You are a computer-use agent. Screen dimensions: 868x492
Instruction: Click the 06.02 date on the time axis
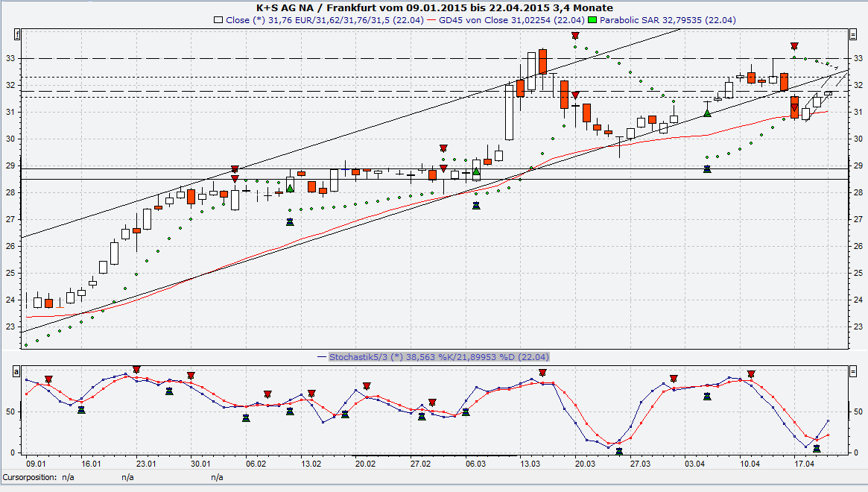(256, 464)
